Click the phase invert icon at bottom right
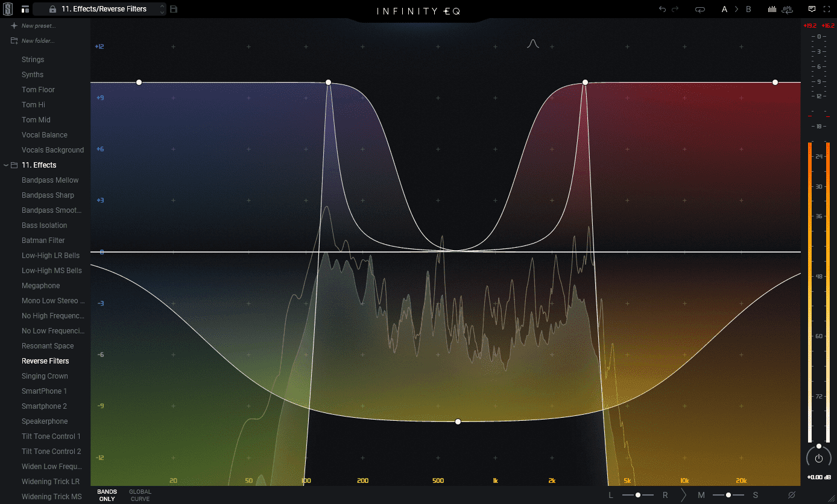Viewport: 837px width, 504px height. [x=792, y=495]
